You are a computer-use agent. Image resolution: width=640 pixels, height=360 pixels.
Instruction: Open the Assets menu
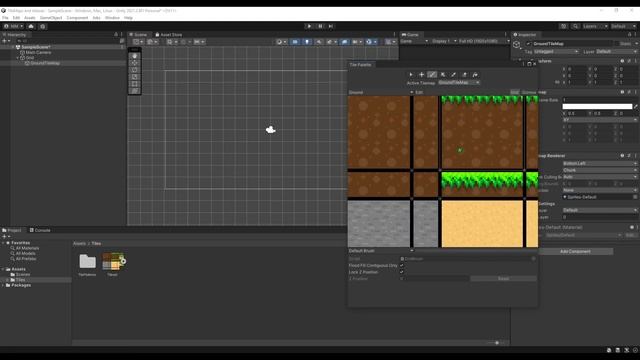[29, 18]
